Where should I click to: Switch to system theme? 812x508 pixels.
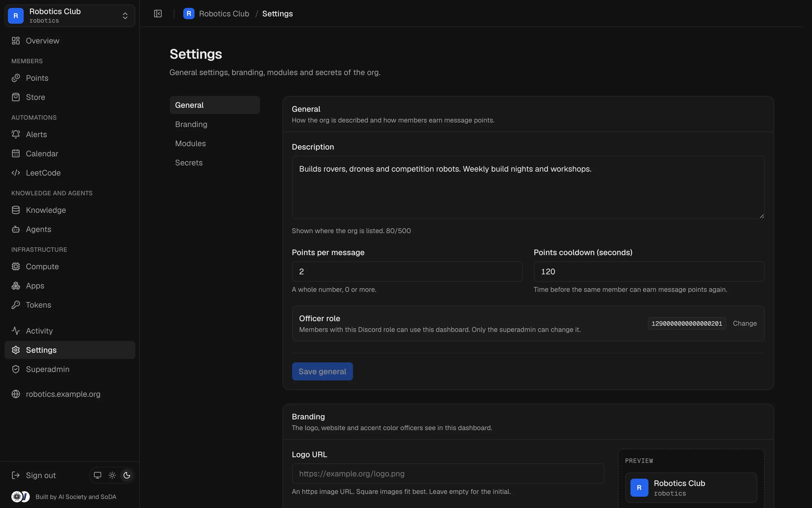pyautogui.click(x=98, y=475)
